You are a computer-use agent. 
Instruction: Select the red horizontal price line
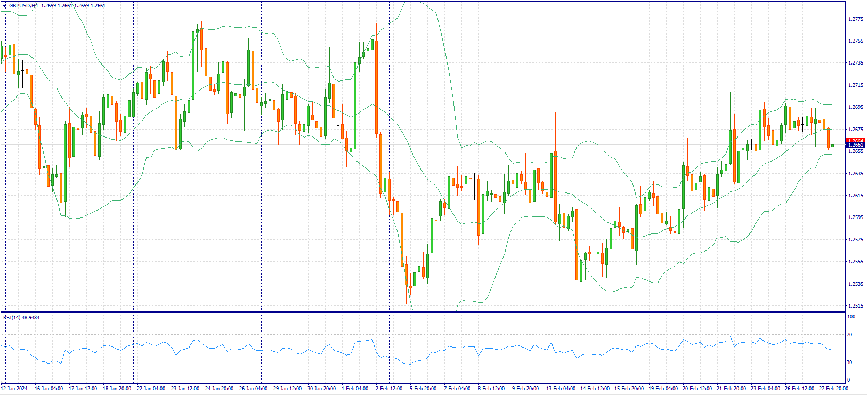click(x=426, y=141)
